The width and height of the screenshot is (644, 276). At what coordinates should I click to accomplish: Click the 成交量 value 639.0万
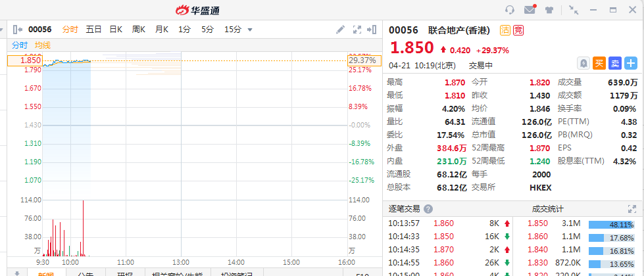pos(623,82)
